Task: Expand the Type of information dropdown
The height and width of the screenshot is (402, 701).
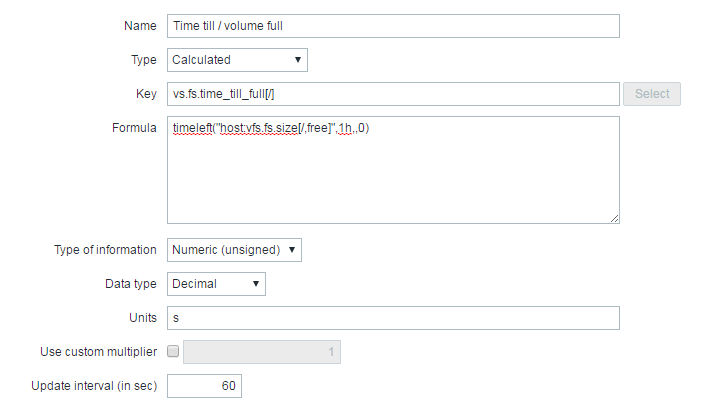Action: (x=234, y=249)
